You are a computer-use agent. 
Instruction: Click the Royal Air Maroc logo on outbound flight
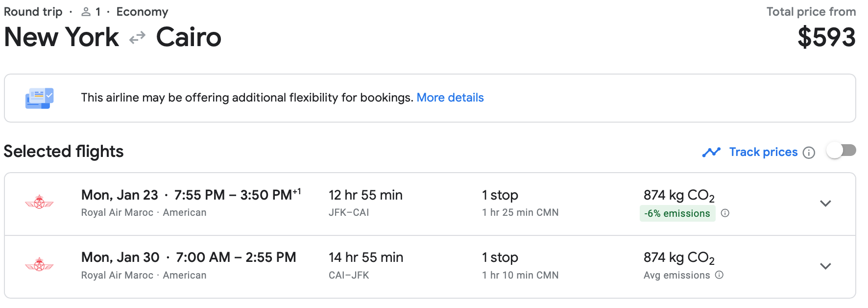pos(39,202)
